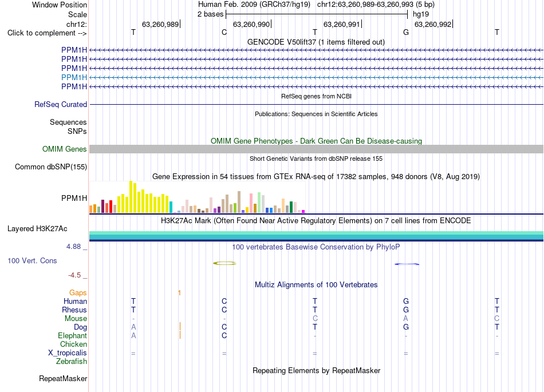The image size is (544, 392).
Task: Click 'RefSeq genes from NCBI' title
Action: click(316, 96)
